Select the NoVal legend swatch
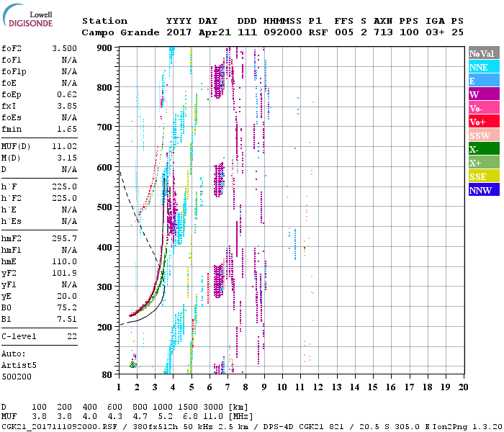 click(x=483, y=53)
